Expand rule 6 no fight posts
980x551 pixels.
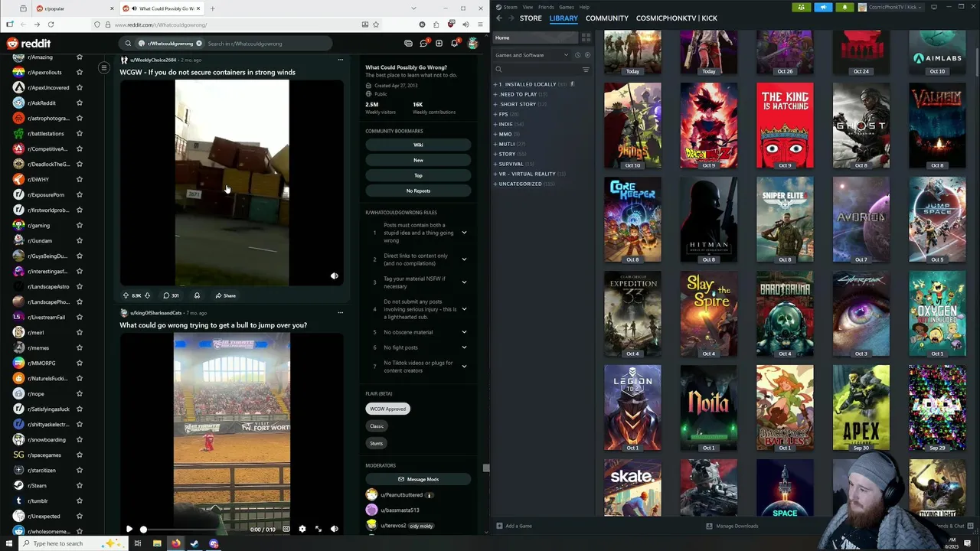tap(464, 347)
